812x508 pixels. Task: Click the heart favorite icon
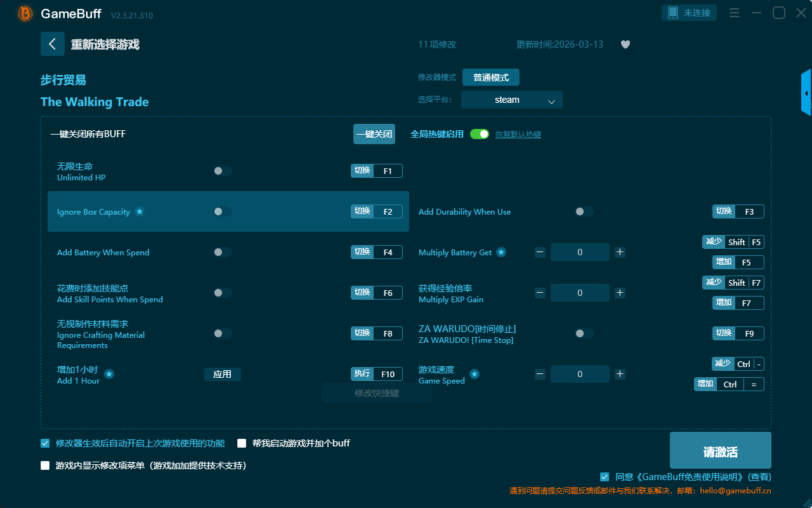(x=625, y=44)
